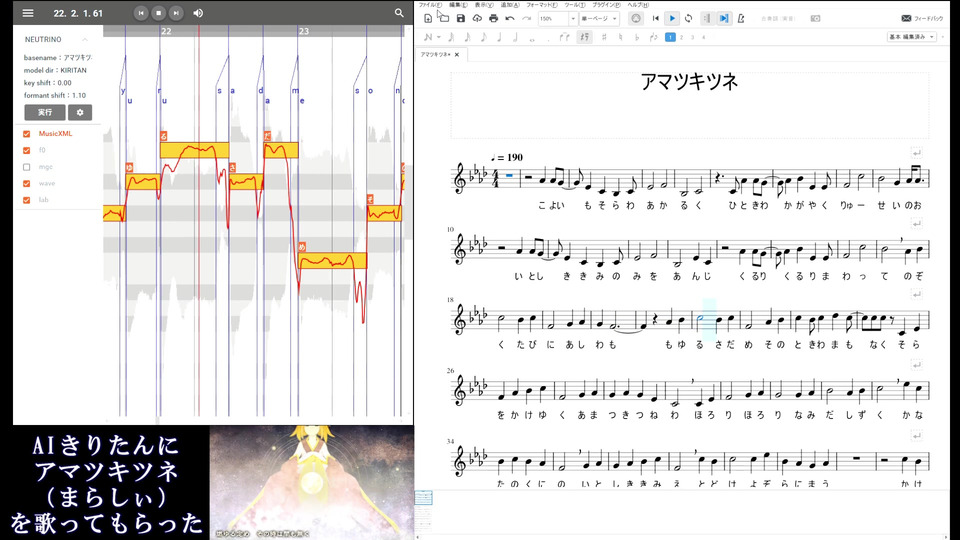Image resolution: width=960 pixels, height=540 pixels.
Task: Click the フィードバック feedback link
Action: pyautogui.click(x=922, y=18)
